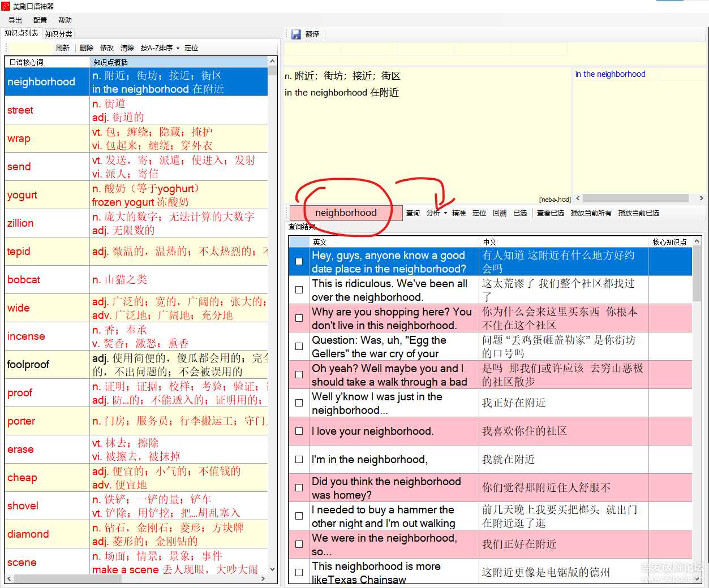Click the save disk icon beside 翻译

coord(295,34)
